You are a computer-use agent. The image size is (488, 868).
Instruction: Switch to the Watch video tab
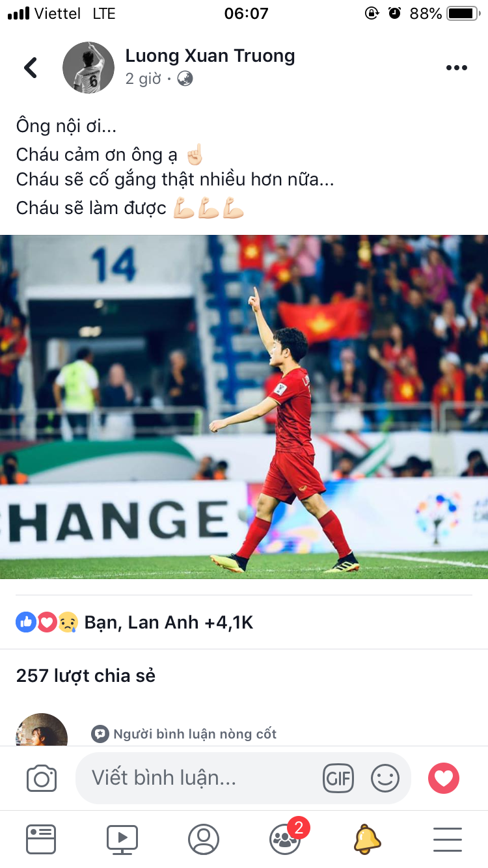pos(122,839)
